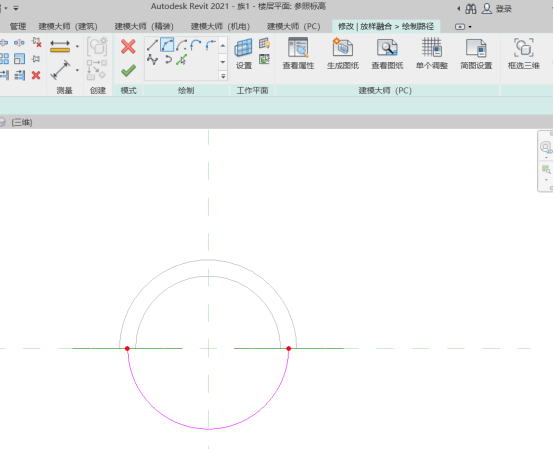Click the 测量 panel label
This screenshot has width=554, height=449.
[x=64, y=90]
